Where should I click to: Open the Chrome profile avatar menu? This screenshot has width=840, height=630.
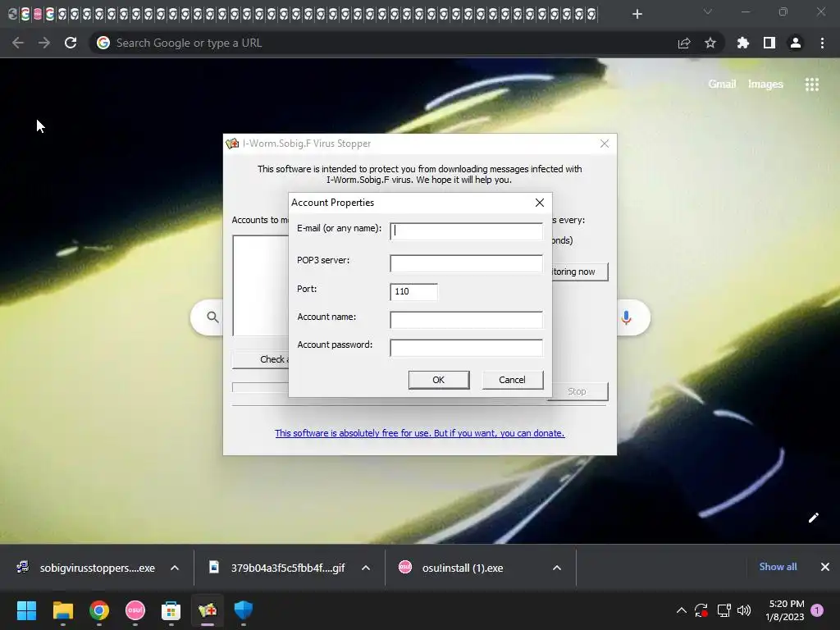click(x=796, y=43)
